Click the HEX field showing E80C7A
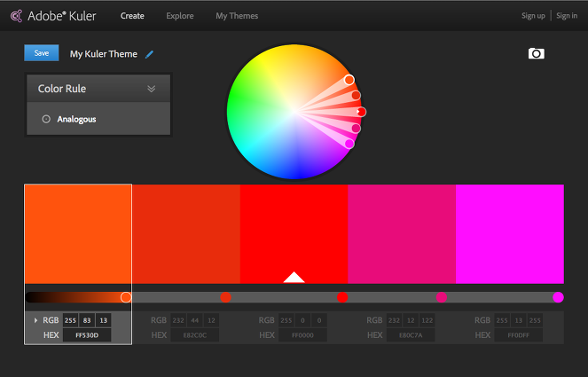This screenshot has width=588, height=377. 411,335
